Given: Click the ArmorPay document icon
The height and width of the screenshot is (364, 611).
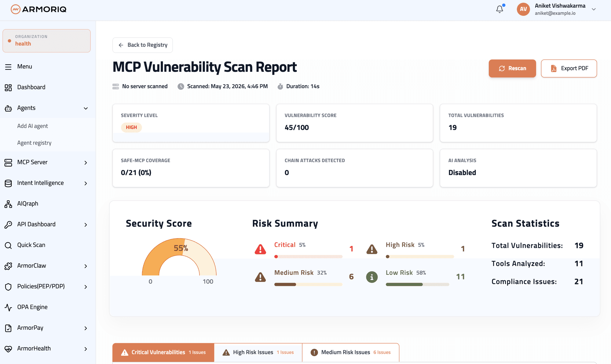Looking at the screenshot, I should pyautogui.click(x=8, y=328).
